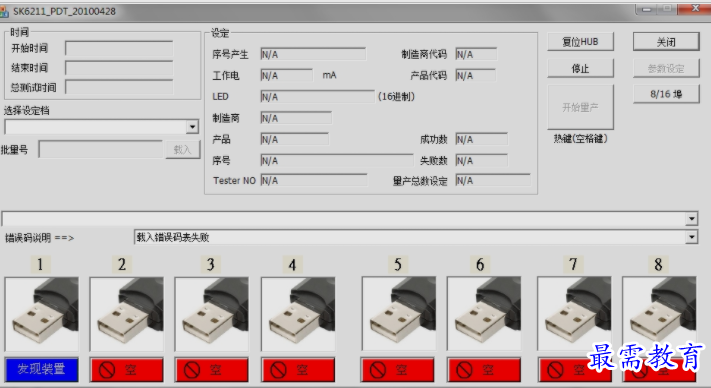Image resolution: width=711 pixels, height=388 pixels.
Task: Click the 序号产生 N/A field
Action: pos(313,54)
